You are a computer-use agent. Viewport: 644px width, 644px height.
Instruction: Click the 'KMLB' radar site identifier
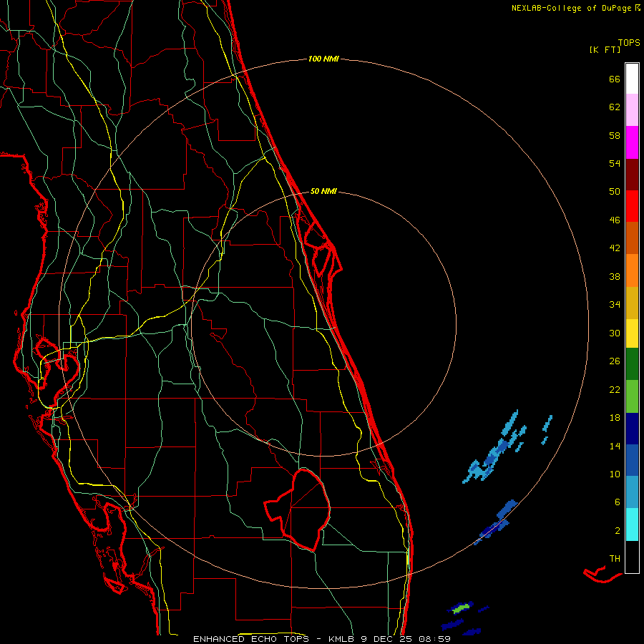(x=342, y=639)
